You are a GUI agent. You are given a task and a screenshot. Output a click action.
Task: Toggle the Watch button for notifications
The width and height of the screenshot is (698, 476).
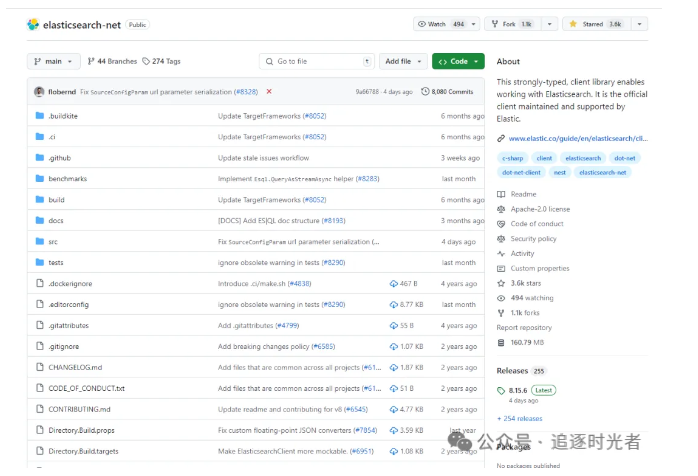(440, 24)
